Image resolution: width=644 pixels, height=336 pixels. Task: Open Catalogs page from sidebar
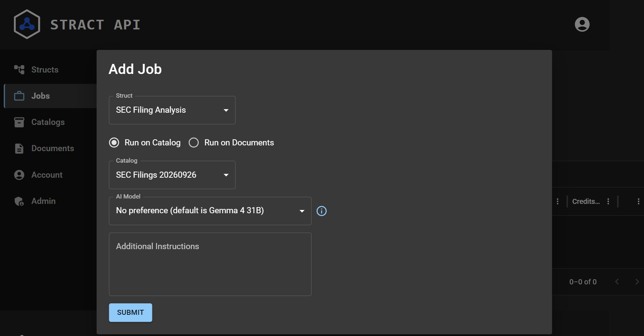(x=50, y=122)
